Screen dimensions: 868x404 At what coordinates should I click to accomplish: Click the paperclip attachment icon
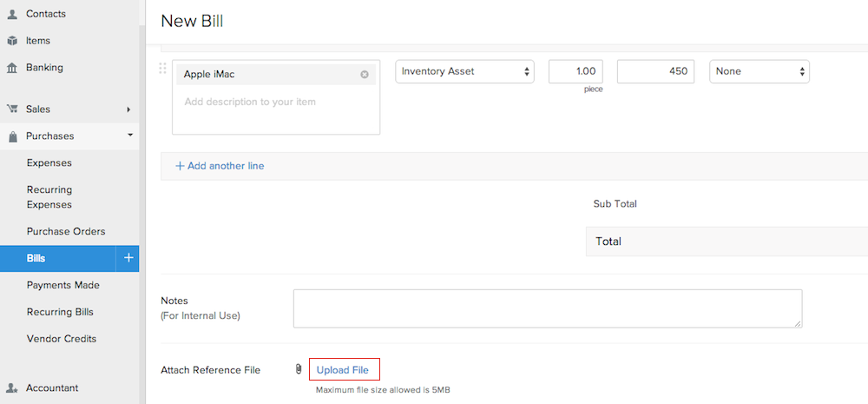point(299,370)
